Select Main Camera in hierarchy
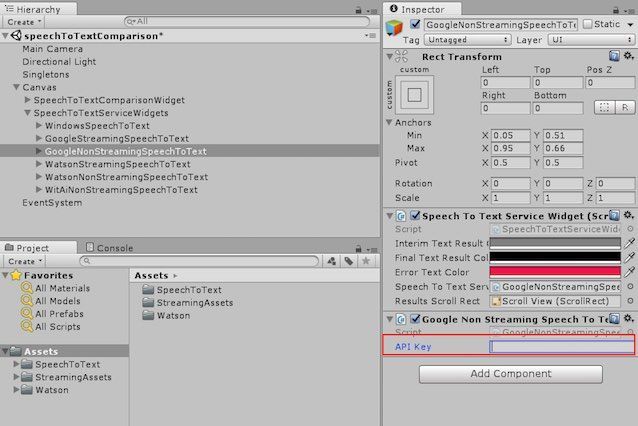This screenshot has height=426, width=638. coord(52,49)
